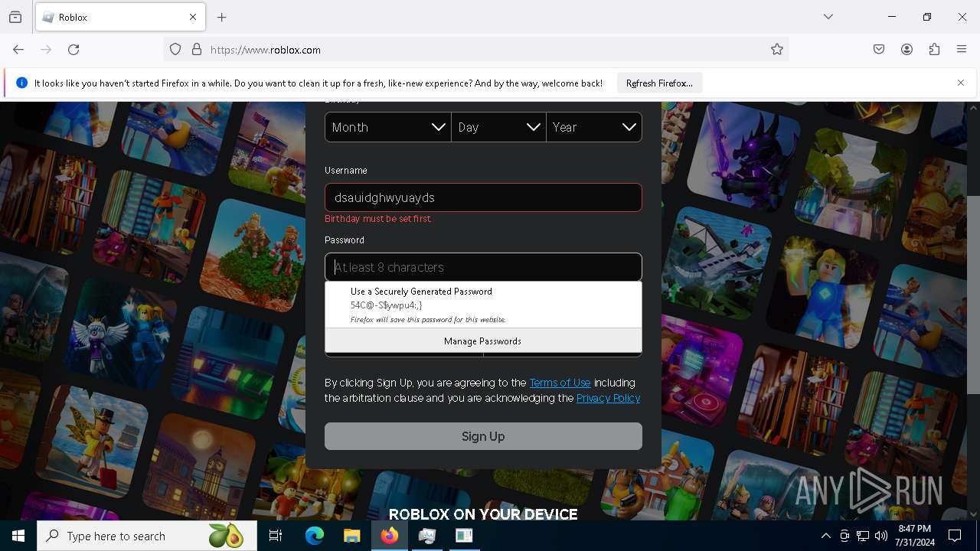Show hidden system tray icons
Viewport: 980px width, 551px height.
click(825, 536)
